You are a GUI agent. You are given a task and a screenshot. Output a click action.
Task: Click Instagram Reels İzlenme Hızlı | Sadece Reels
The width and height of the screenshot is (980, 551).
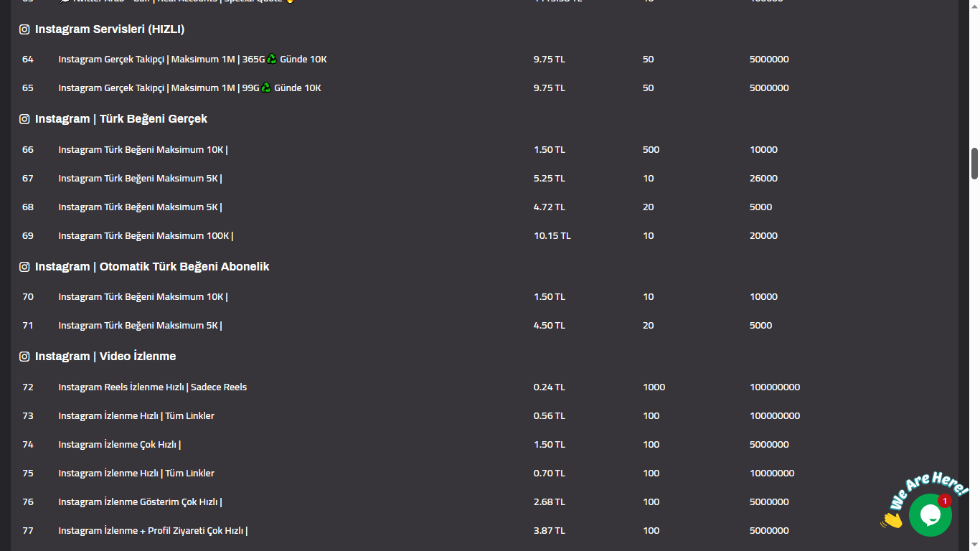pos(153,387)
